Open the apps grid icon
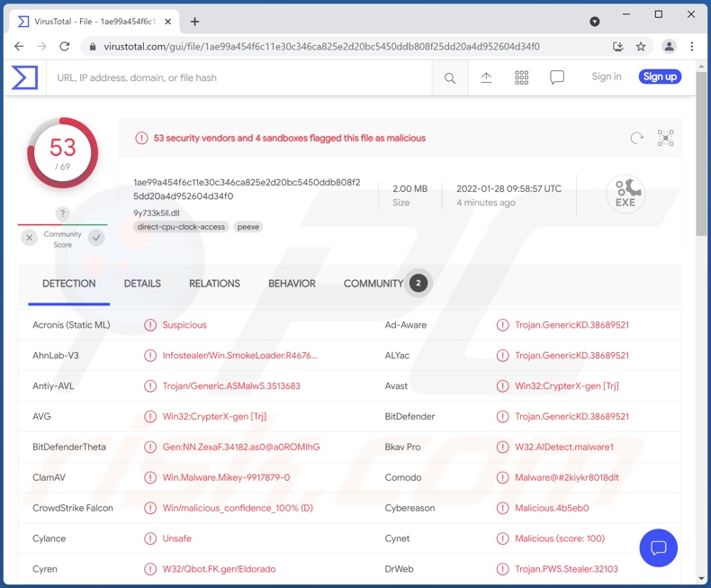The height and width of the screenshot is (588, 711). pyautogui.click(x=521, y=77)
